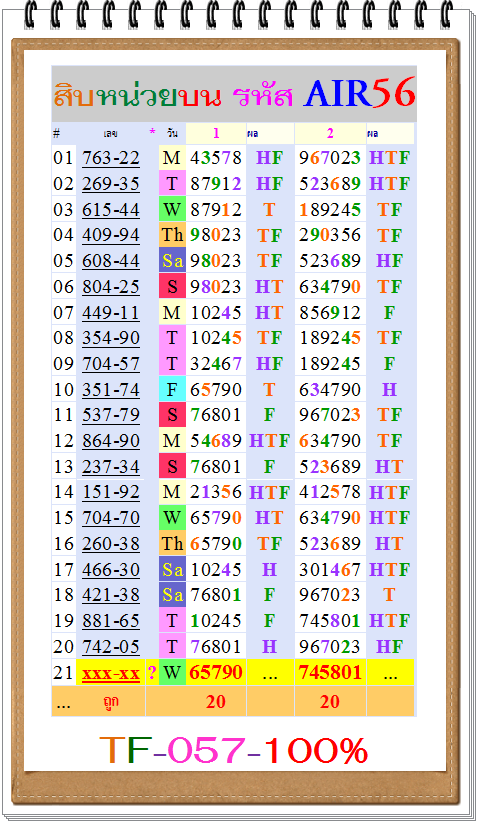The height and width of the screenshot is (823, 478).
Task: Click the HTF result in row 12
Action: [x=269, y=440]
